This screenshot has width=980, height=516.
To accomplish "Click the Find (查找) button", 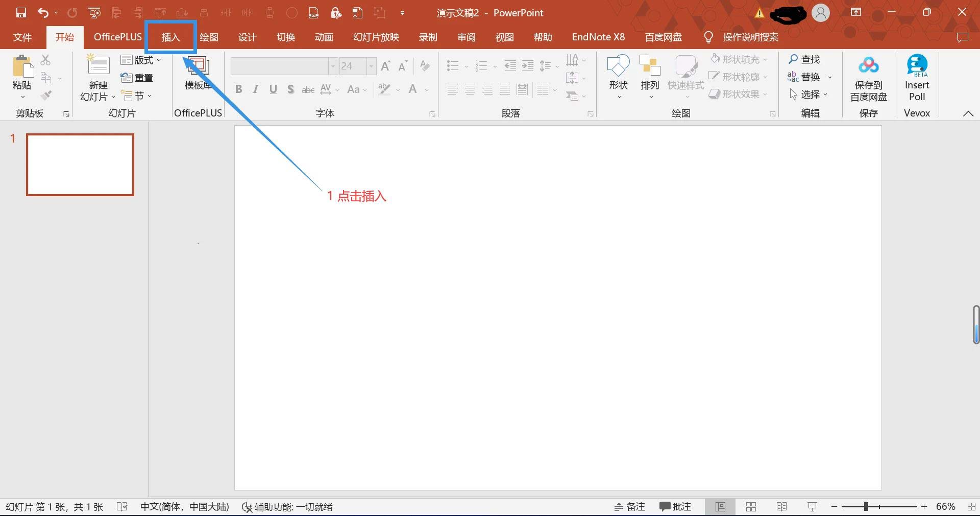I will coord(804,59).
